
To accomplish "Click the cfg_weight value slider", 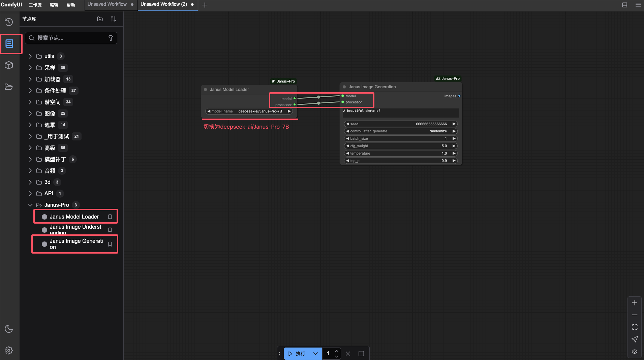I will [x=401, y=146].
